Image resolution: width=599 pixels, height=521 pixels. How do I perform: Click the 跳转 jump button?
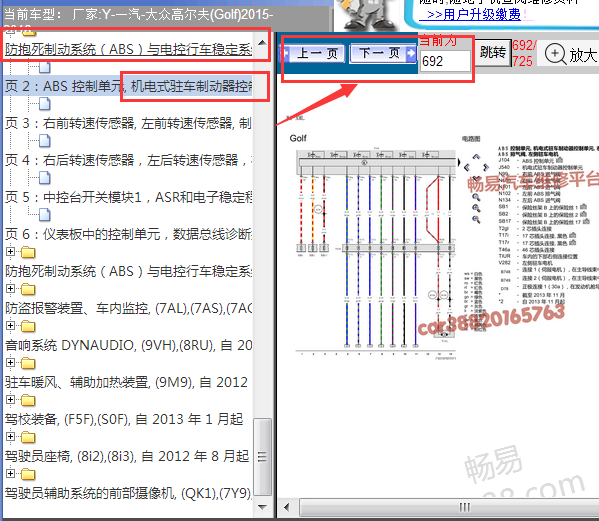point(493,52)
